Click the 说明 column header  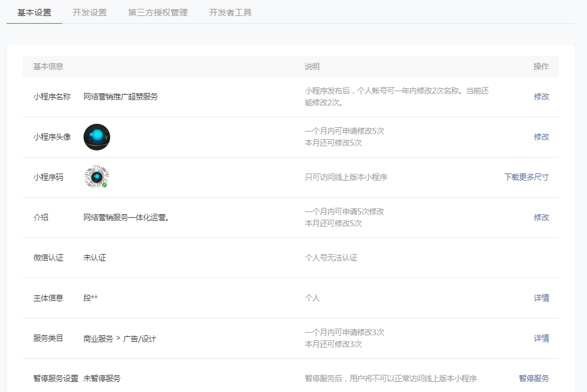click(312, 66)
